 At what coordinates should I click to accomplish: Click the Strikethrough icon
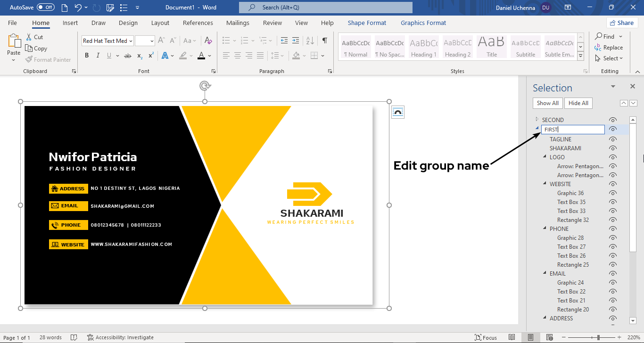127,56
